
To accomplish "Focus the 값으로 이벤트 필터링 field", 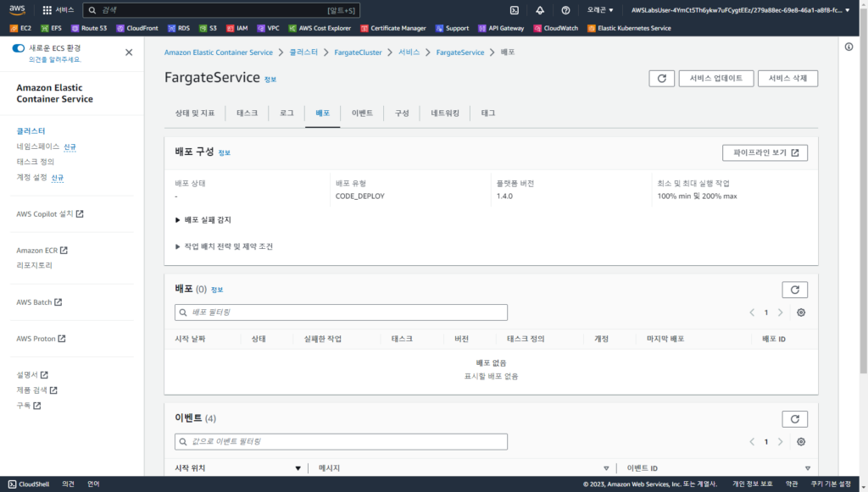I will [x=341, y=442].
